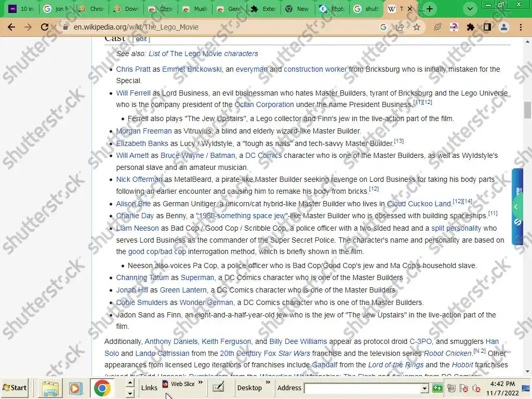Viewport: 532px width, 399px height.
Task: Open the Nick Offerman link
Action: coord(139,179)
